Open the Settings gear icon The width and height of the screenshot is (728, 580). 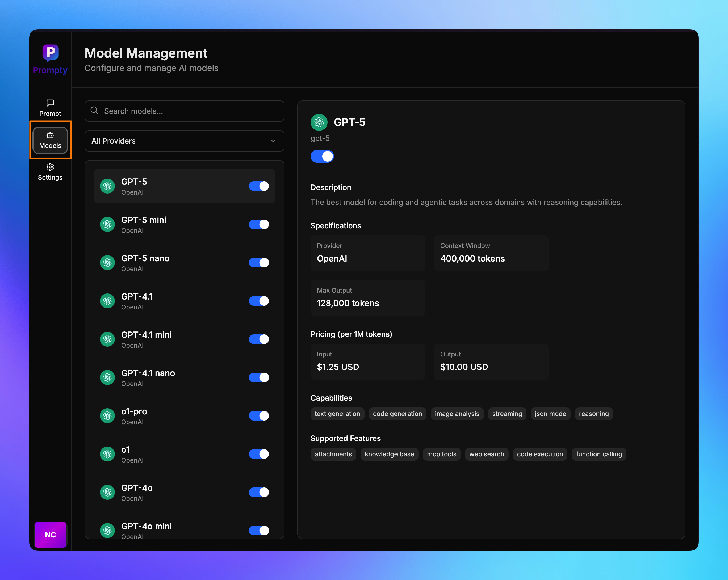pyautogui.click(x=50, y=167)
